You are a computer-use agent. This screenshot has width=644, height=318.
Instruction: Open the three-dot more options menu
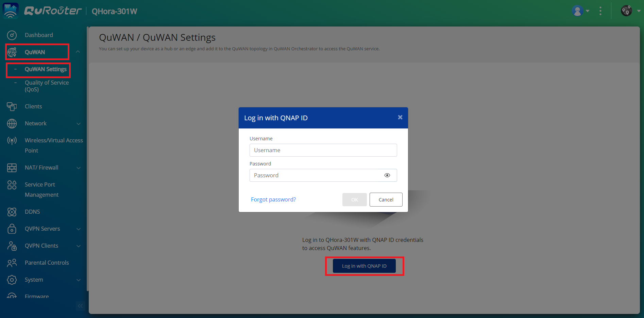coord(600,11)
